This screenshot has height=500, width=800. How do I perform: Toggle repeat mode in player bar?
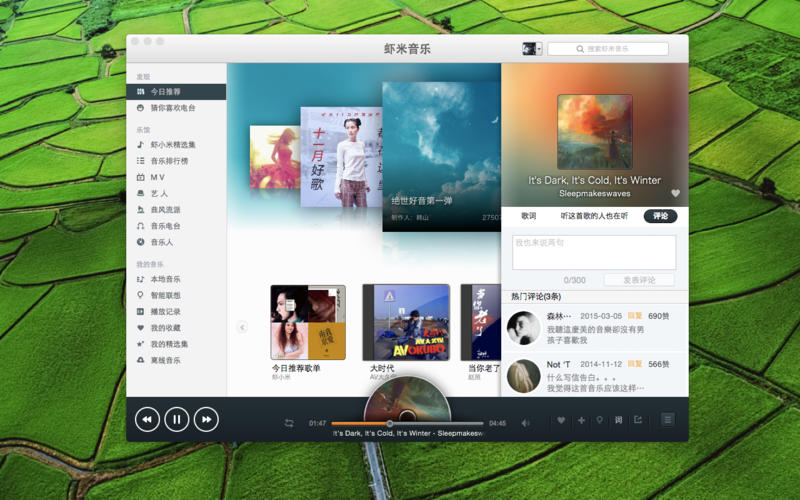tap(289, 423)
